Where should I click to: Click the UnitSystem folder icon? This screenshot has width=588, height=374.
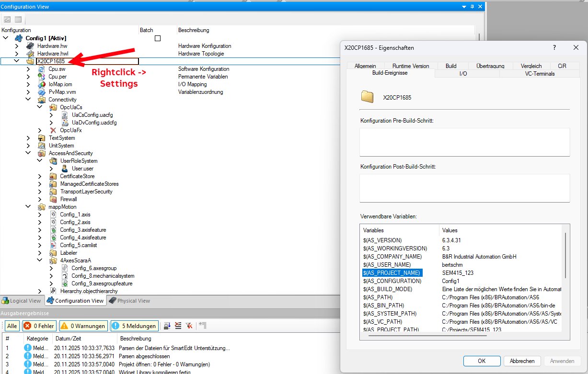42,146
